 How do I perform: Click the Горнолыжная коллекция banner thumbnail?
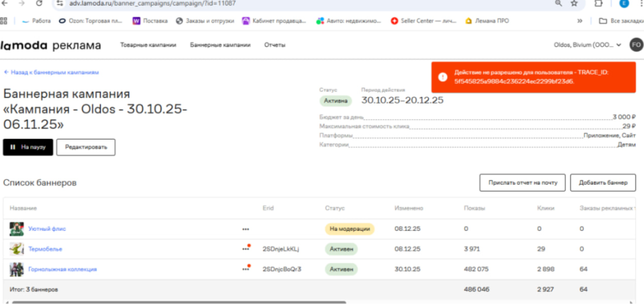click(x=17, y=269)
